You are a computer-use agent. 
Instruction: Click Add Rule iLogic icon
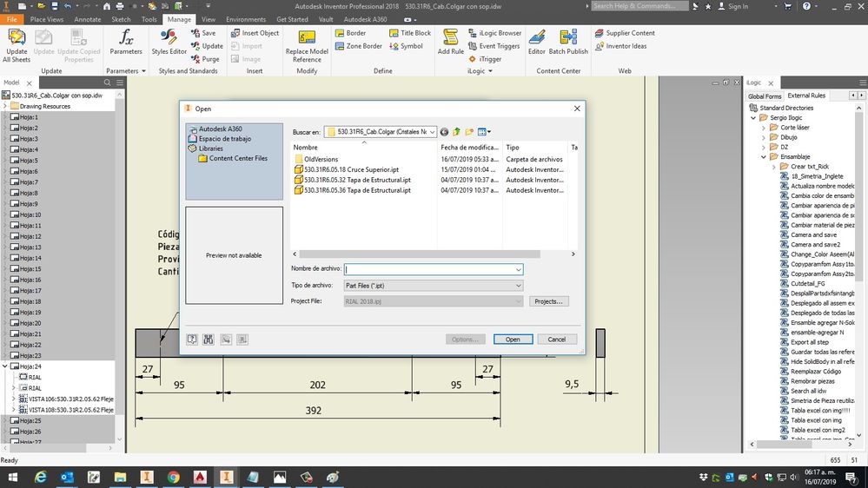pos(451,37)
